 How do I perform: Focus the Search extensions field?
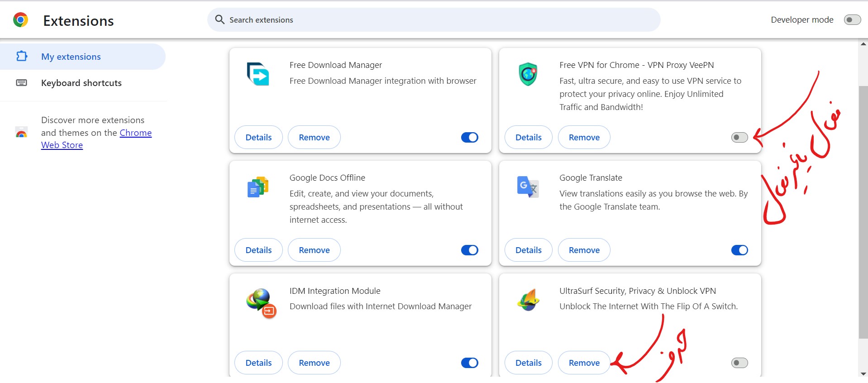tap(434, 19)
